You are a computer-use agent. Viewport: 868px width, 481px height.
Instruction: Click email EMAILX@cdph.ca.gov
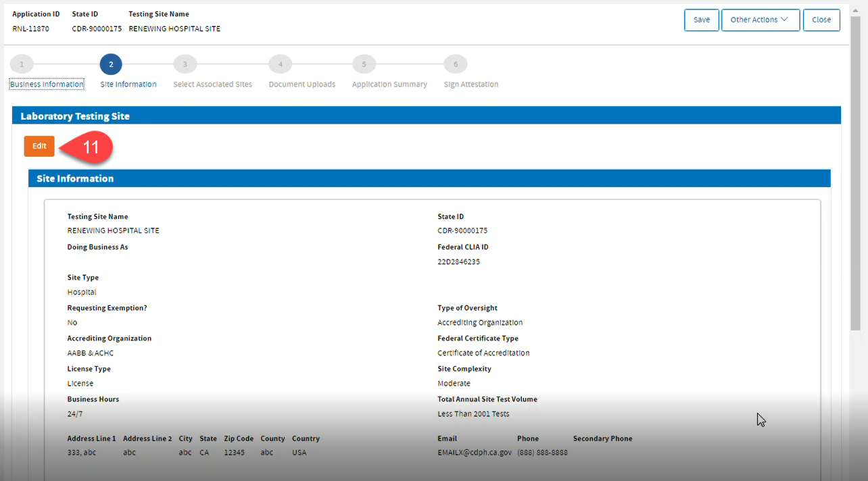[475, 453]
